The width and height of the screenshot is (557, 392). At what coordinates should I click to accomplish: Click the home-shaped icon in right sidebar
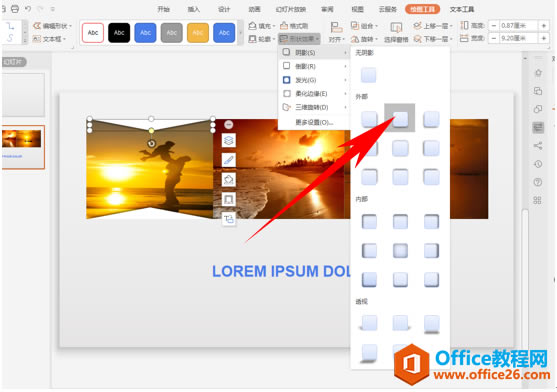coord(538,73)
